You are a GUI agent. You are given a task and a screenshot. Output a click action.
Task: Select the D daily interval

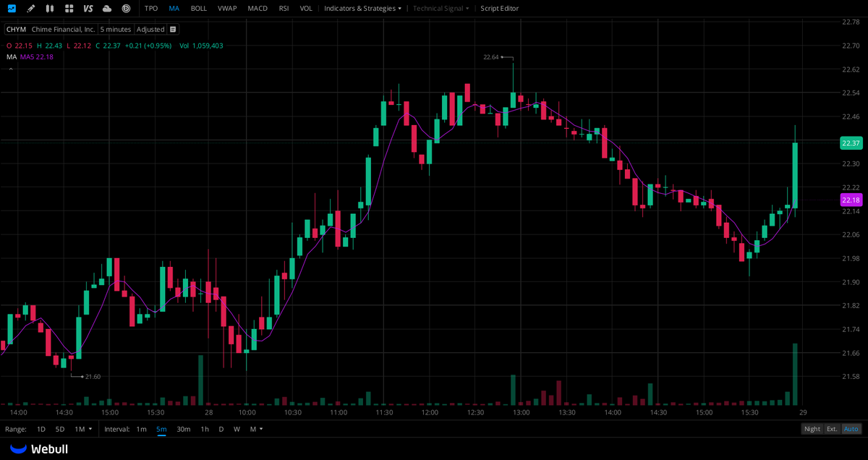[x=221, y=429]
